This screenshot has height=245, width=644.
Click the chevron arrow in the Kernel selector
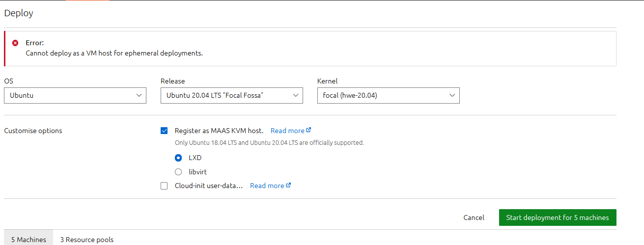(452, 96)
